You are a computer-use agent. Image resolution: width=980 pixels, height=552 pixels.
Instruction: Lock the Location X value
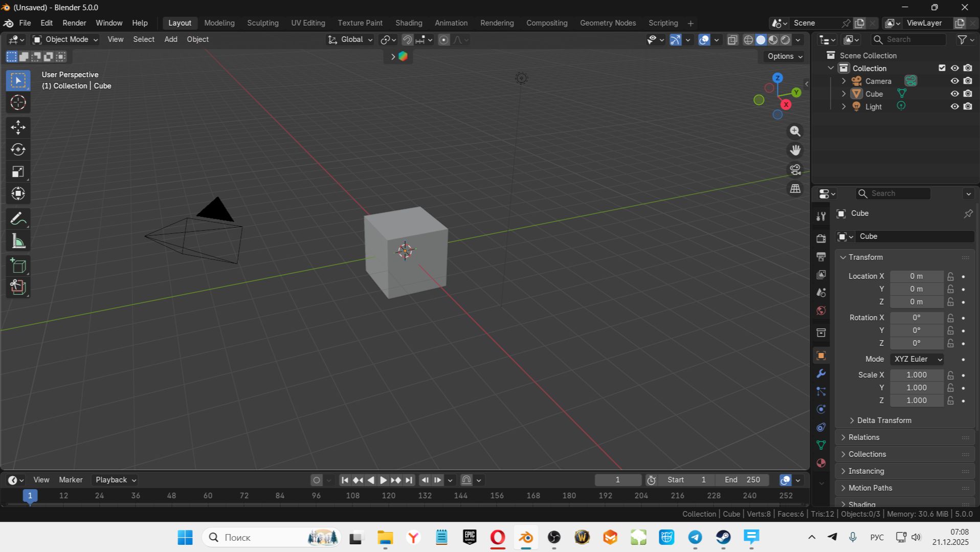[950, 276]
